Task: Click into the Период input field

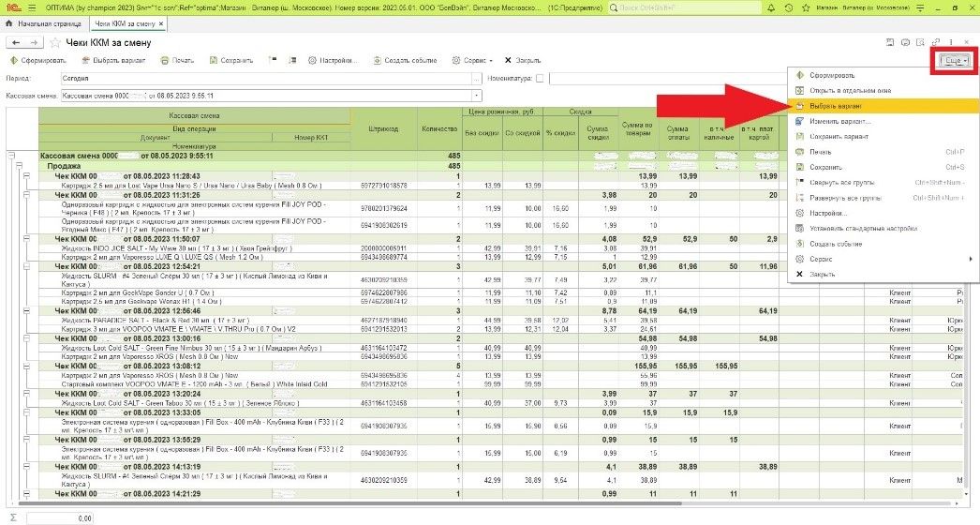Action: point(187,79)
